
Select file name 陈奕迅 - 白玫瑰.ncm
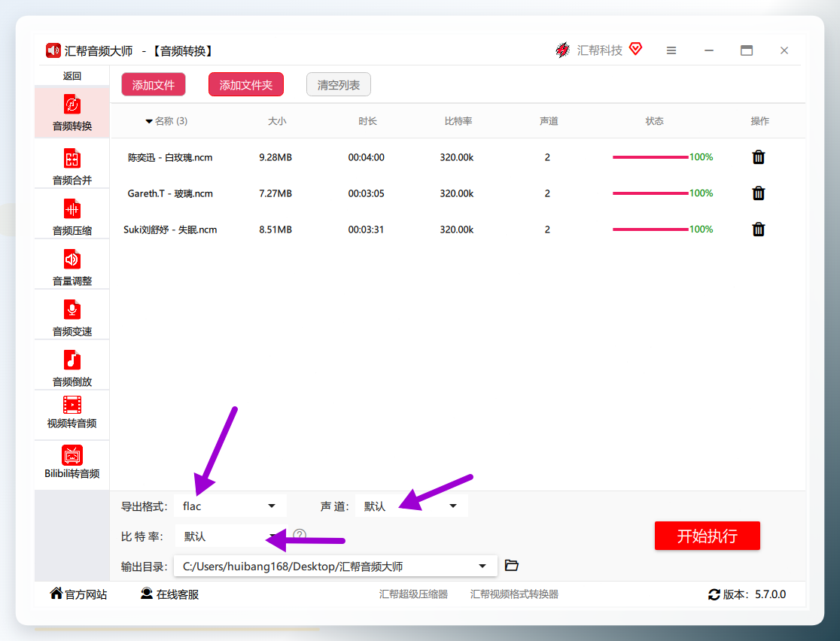[170, 157]
